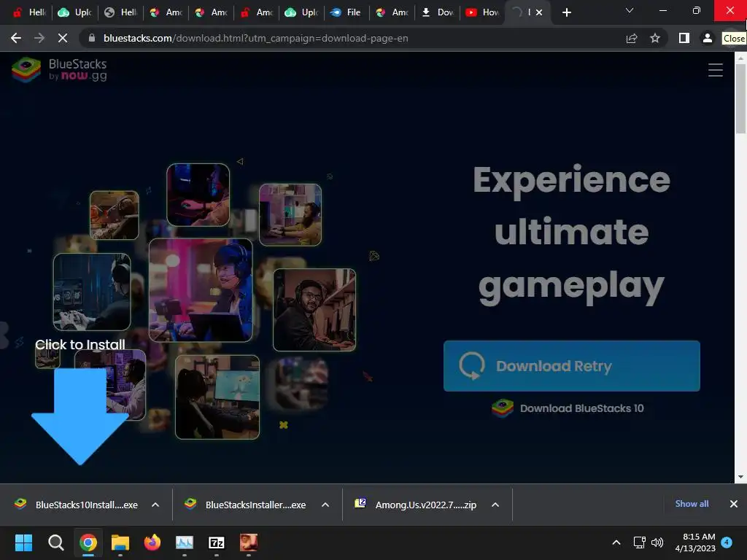This screenshot has width=747, height=560.
Task: Open 7-Zip from taskbar
Action: (217, 542)
